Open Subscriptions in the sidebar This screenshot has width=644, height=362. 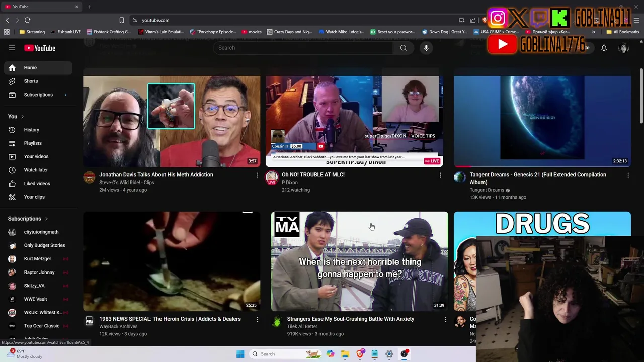coord(38,95)
